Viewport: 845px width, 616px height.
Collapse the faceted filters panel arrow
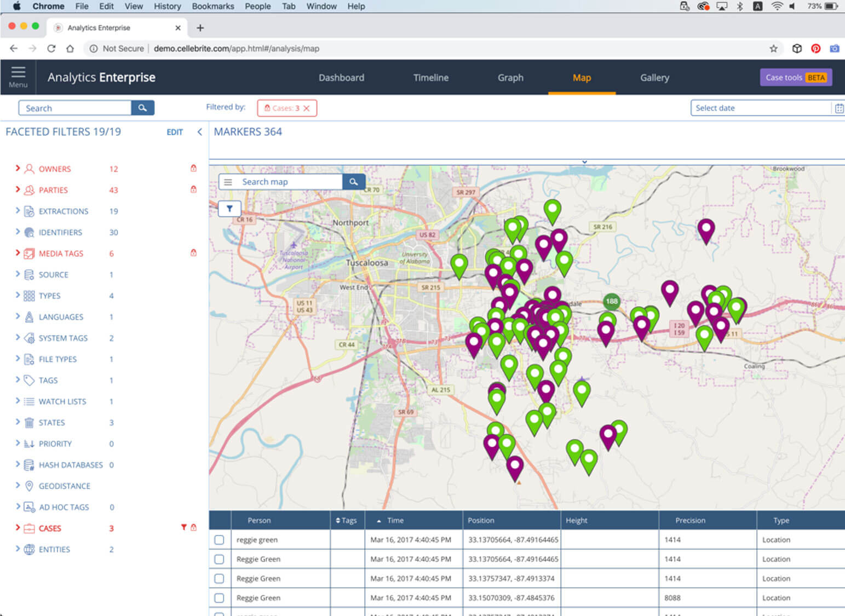click(199, 132)
